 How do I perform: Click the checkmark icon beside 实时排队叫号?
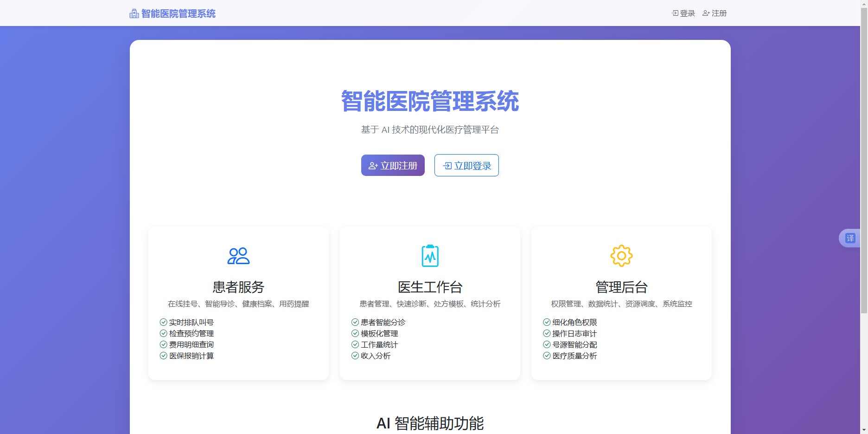tap(163, 322)
